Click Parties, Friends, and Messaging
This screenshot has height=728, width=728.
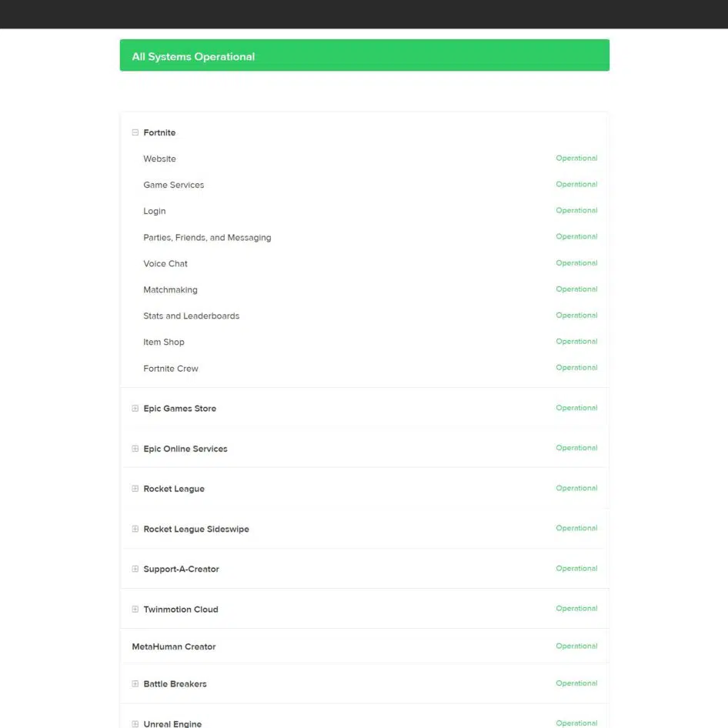point(207,238)
